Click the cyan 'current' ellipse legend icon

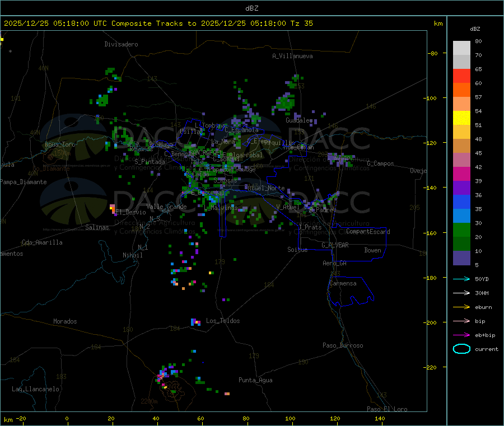[x=461, y=349]
